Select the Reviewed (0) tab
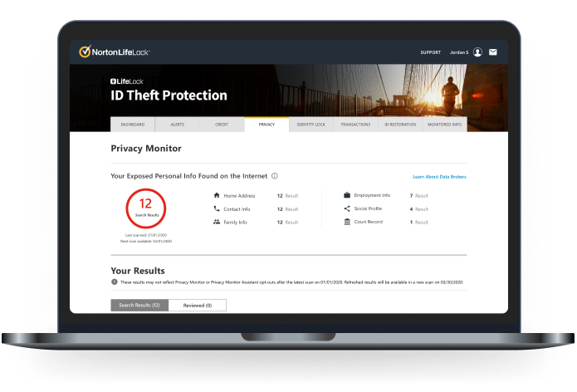Screen dimensions: 577x392 coord(198,305)
